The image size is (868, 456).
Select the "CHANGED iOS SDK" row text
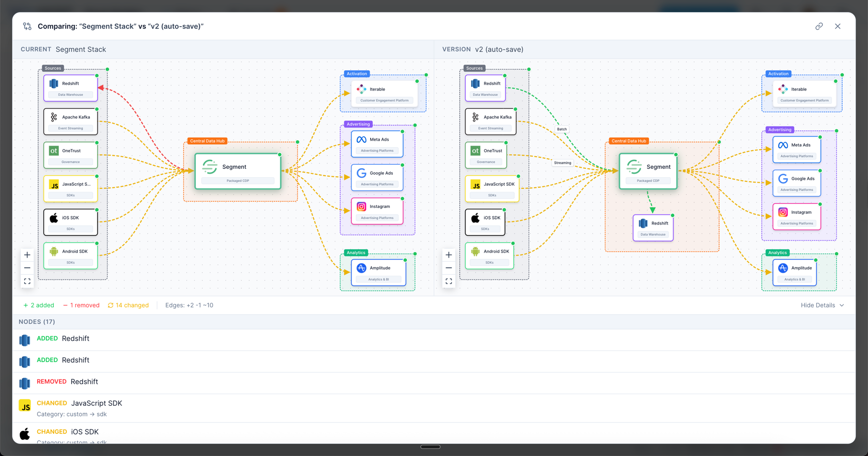(x=68, y=432)
